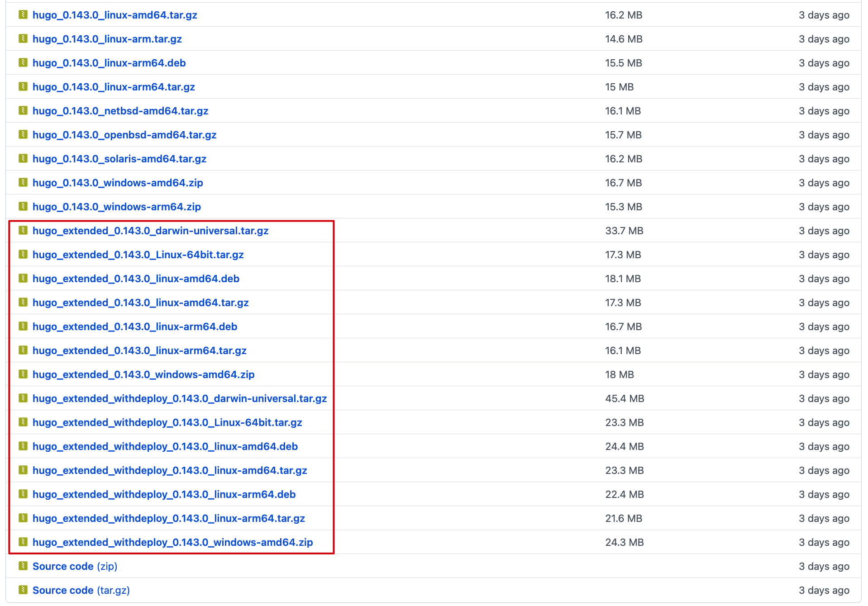Download hugo_extended_0.143.0_Linux-64bit.tar.gz

pyautogui.click(x=138, y=255)
